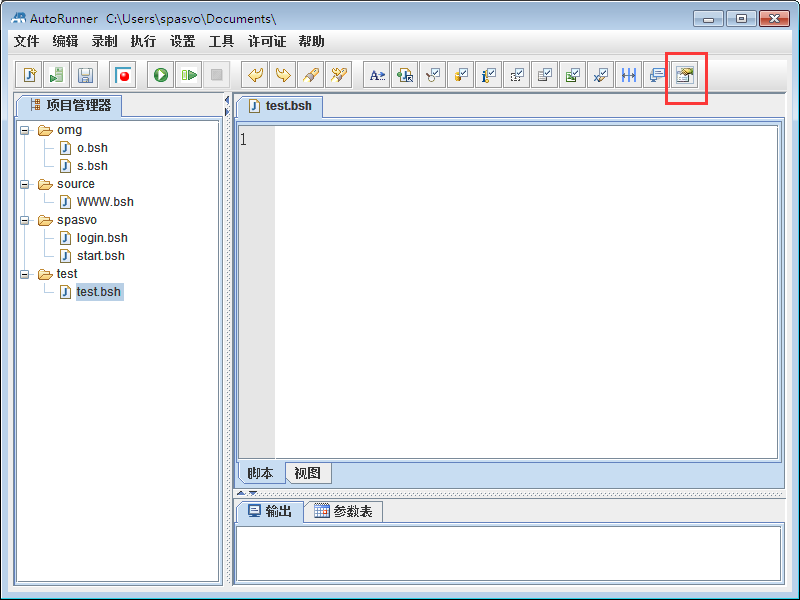Image resolution: width=800 pixels, height=600 pixels.
Task: Click the green picture checkpoint icon
Action: point(573,76)
